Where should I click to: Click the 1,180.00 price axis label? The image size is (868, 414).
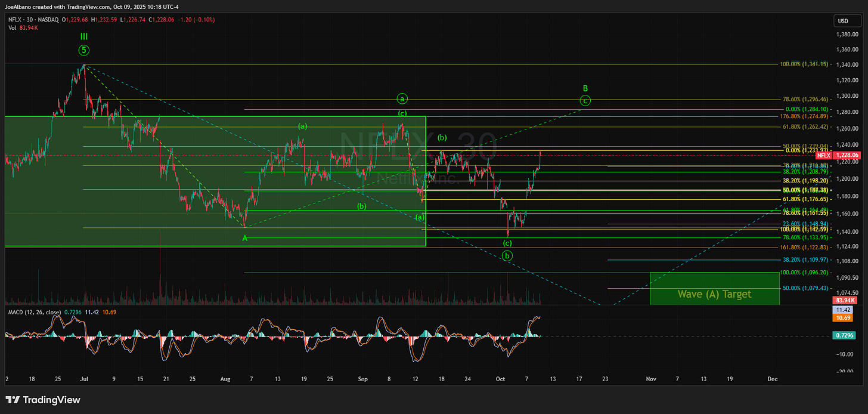pos(848,196)
